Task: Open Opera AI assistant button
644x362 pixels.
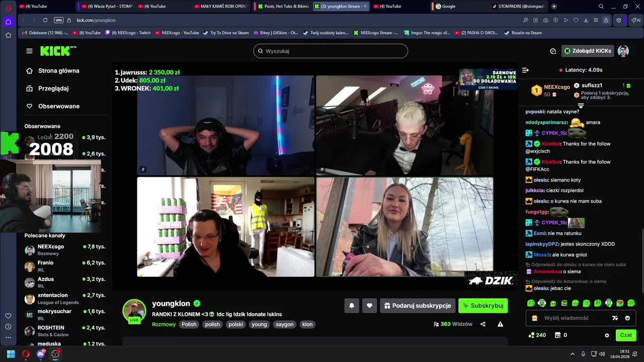Action: click(x=636, y=20)
